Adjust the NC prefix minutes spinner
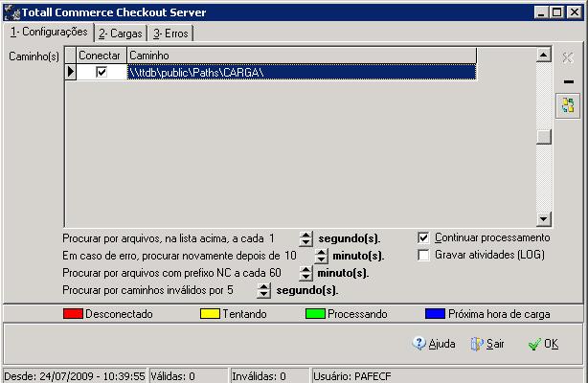This screenshot has width=588, height=383. point(306,273)
